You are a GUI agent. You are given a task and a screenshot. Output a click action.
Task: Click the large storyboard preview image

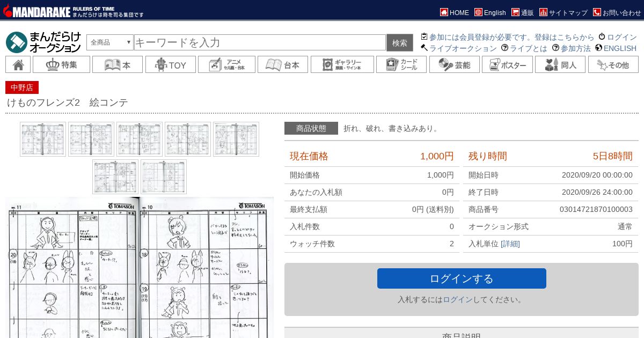(140, 267)
